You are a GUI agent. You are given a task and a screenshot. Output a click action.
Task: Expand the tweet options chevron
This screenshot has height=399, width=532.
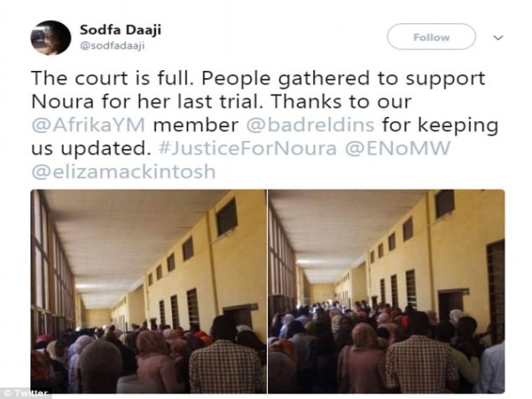click(497, 37)
